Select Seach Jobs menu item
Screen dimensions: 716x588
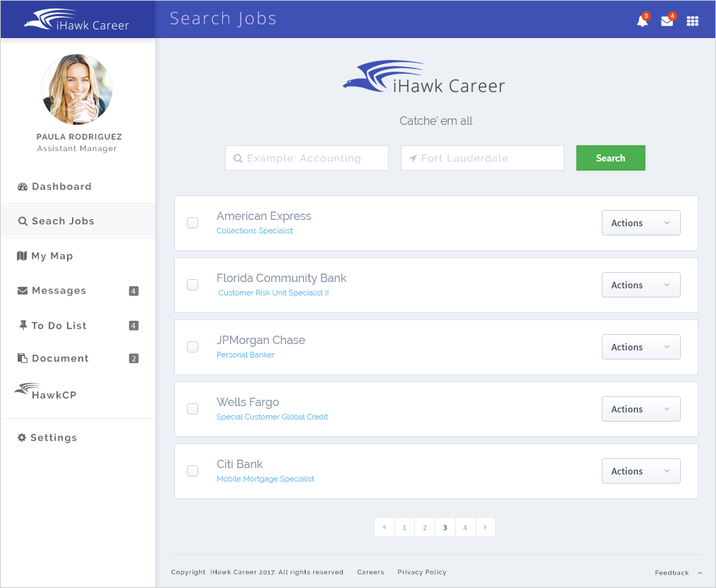coord(78,221)
